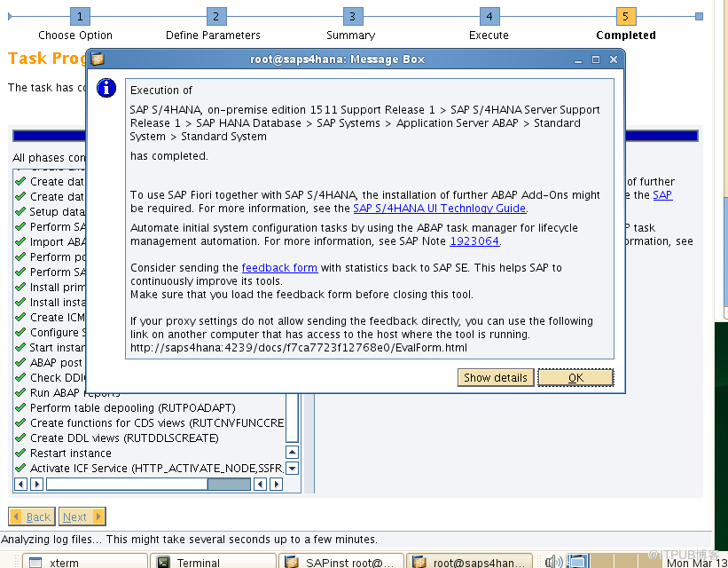Click the green check beside Check DDI
This screenshot has height=568, width=728.
[20, 377]
